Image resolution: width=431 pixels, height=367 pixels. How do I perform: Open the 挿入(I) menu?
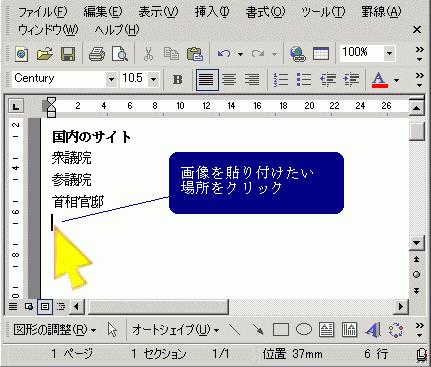point(212,12)
